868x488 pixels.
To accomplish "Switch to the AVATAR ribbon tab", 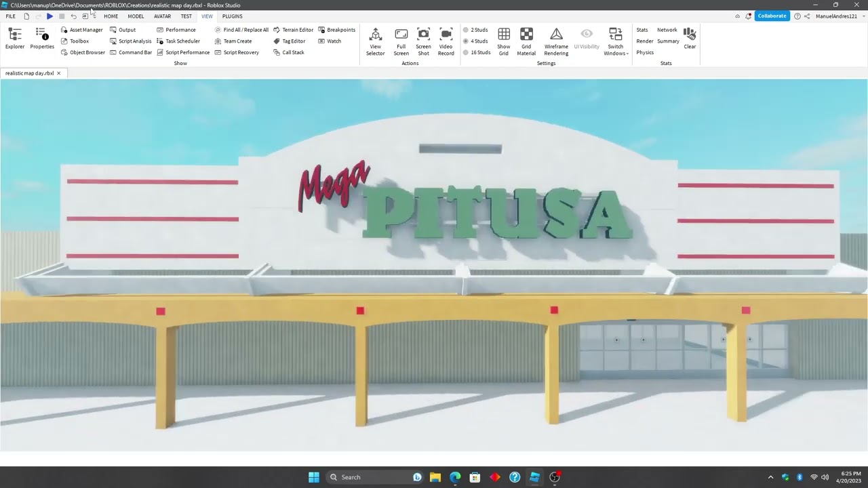I will point(162,16).
